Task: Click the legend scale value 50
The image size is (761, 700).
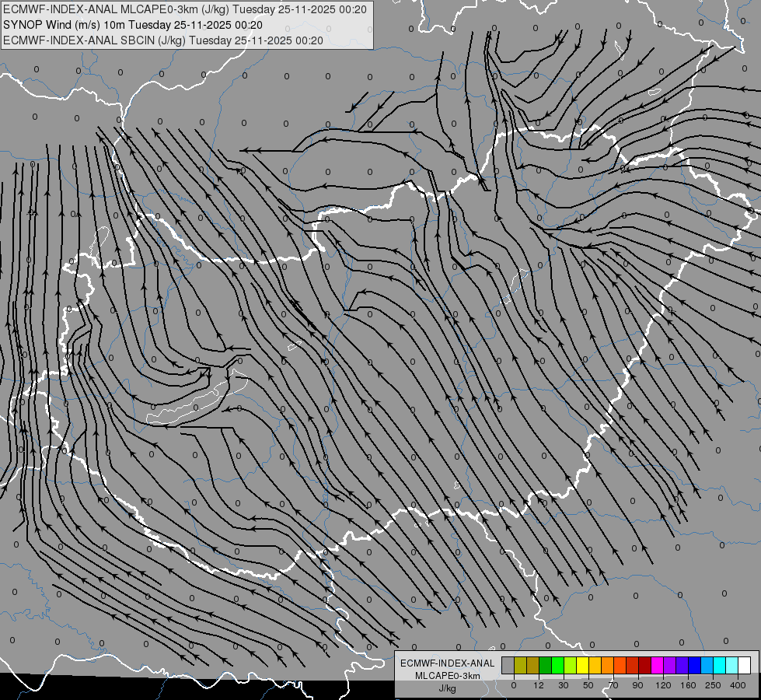Action: pos(588,685)
